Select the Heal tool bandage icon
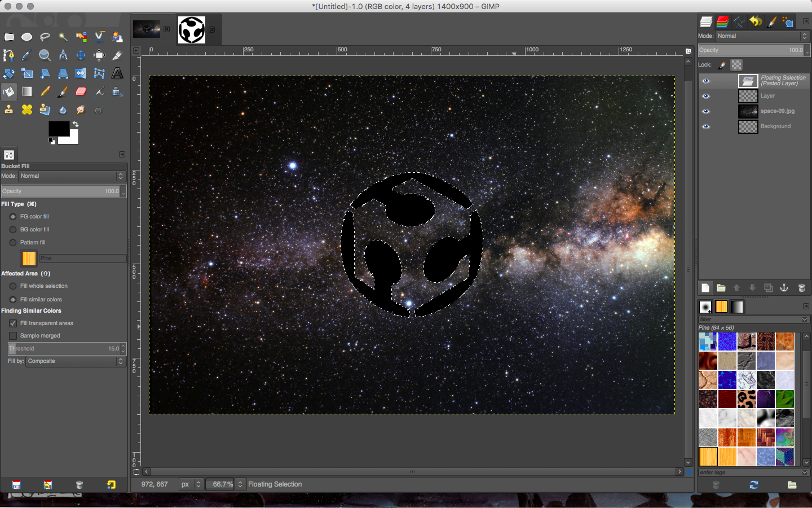The width and height of the screenshot is (812, 508). coord(27,110)
